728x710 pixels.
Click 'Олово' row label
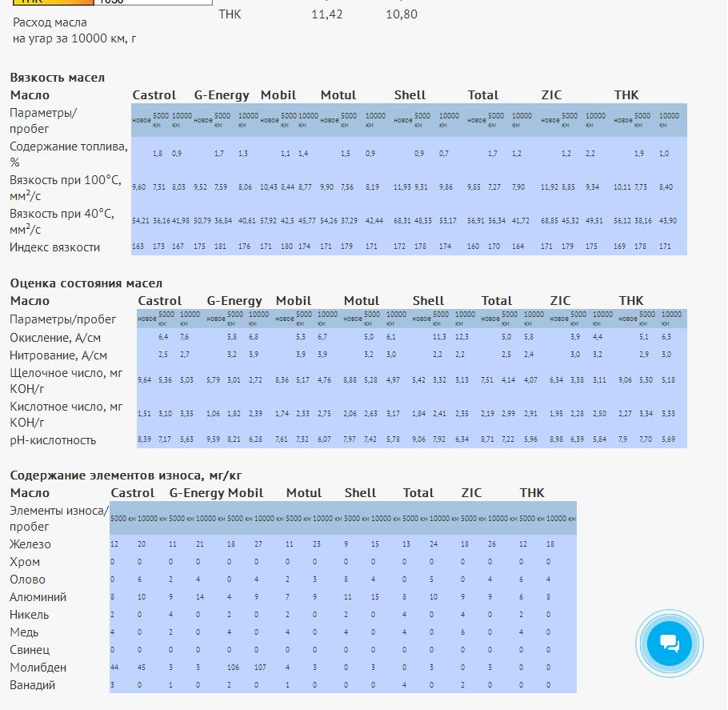point(27,580)
